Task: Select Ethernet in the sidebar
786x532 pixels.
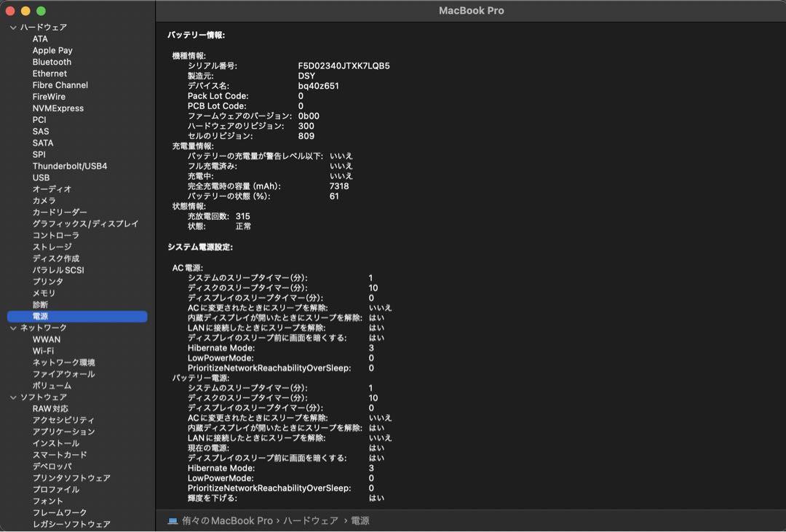Action: [x=49, y=74]
